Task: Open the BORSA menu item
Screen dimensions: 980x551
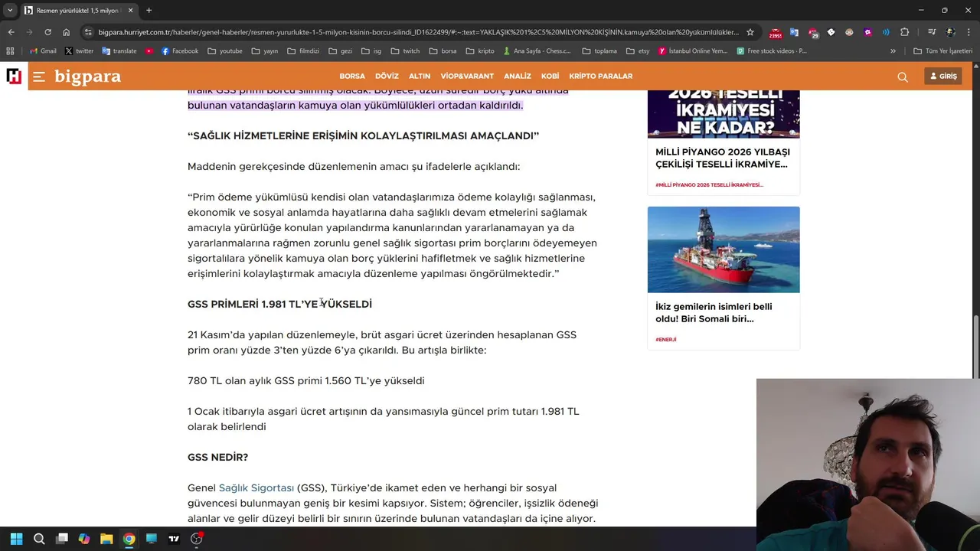Action: click(352, 77)
